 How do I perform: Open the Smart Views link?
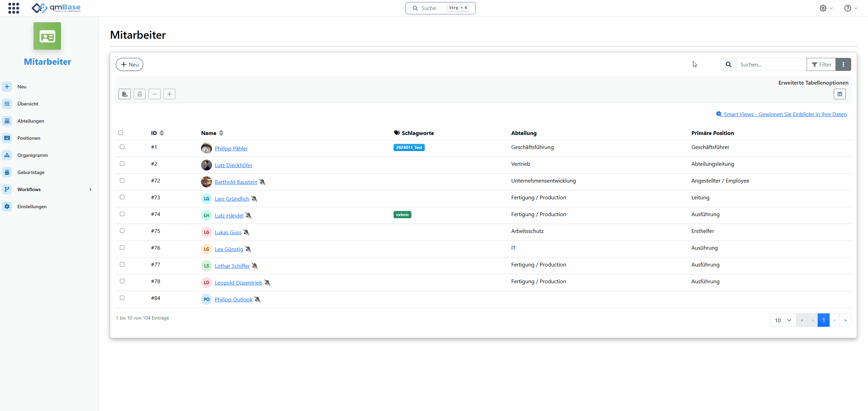coord(781,114)
